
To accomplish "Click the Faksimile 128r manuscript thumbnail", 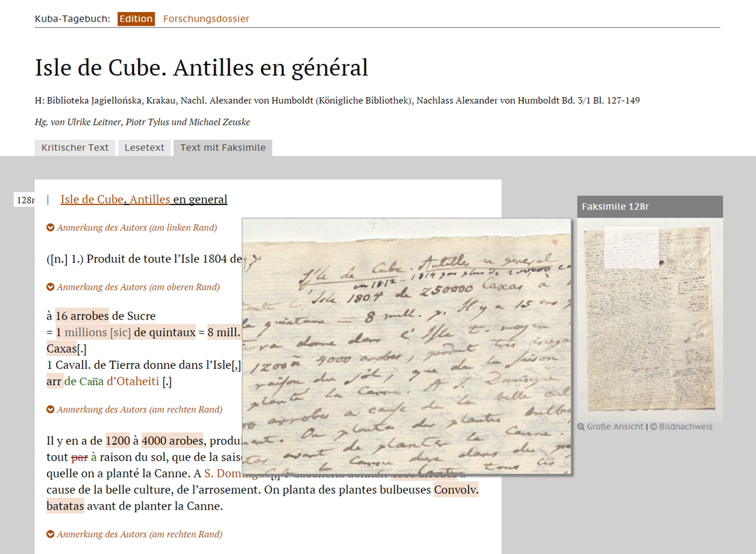I will coord(649,319).
